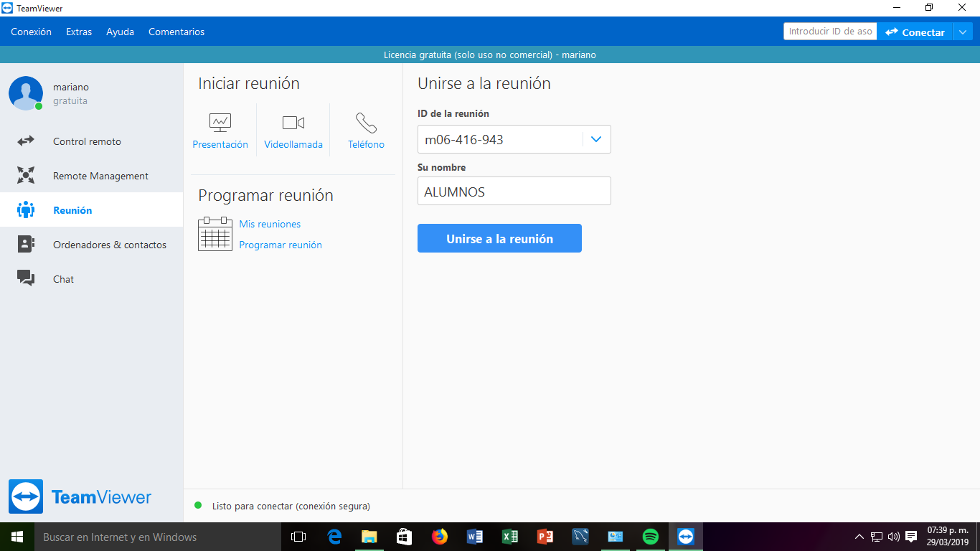Open Task View on taskbar

pos(298,537)
